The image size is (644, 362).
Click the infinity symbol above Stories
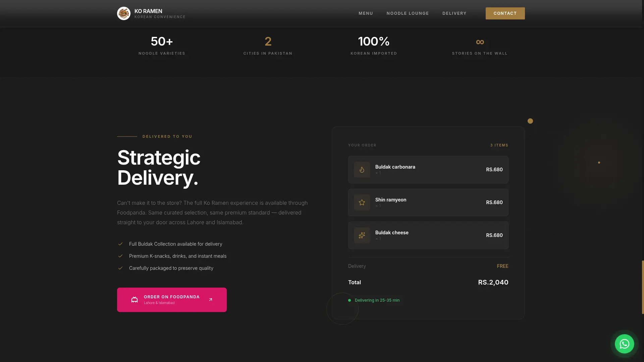[480, 42]
